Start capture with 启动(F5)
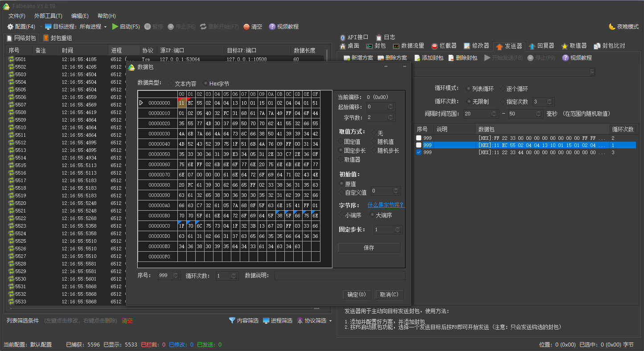Viewport: 644px width, 351px height. (126, 26)
